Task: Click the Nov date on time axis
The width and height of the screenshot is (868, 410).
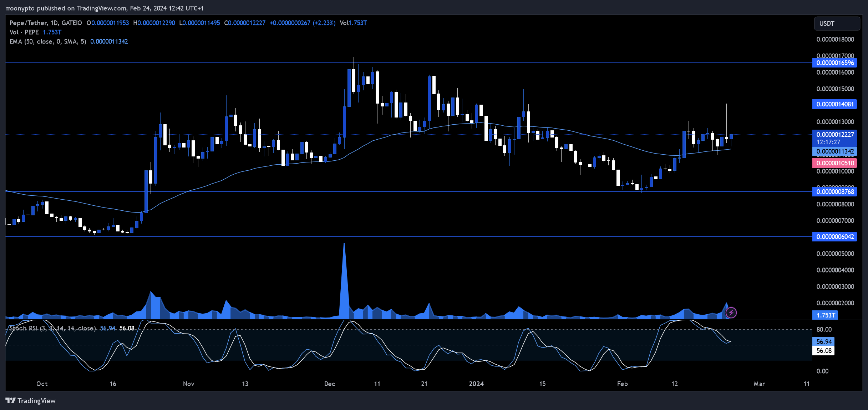Action: [x=188, y=384]
